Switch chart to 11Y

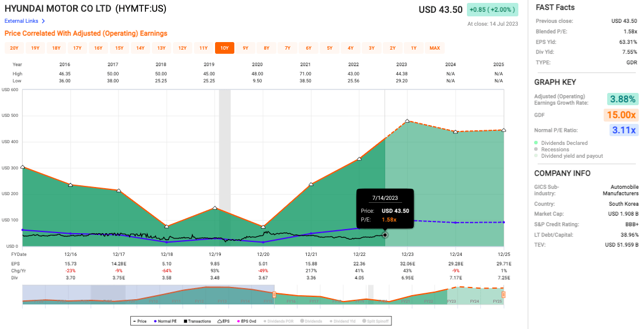tap(203, 48)
